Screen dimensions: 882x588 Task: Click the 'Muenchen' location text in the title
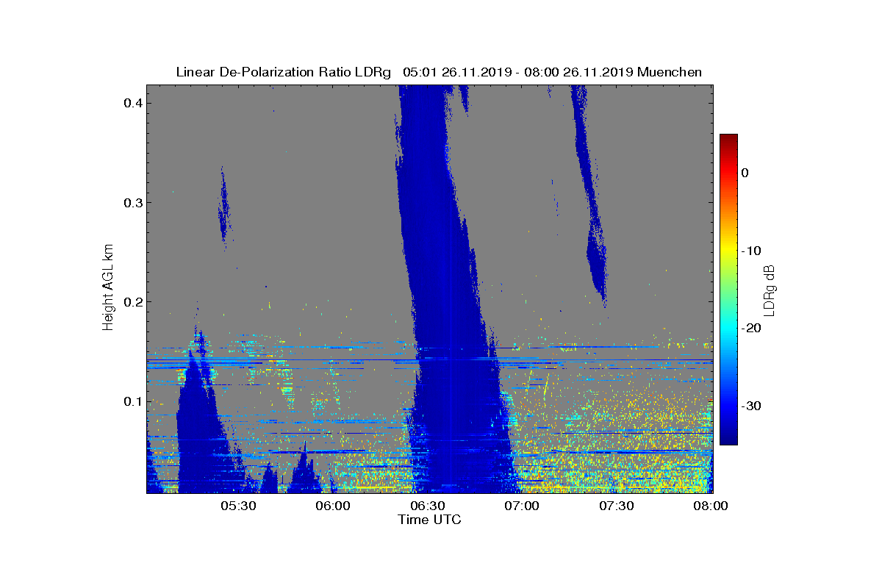pyautogui.click(x=670, y=72)
